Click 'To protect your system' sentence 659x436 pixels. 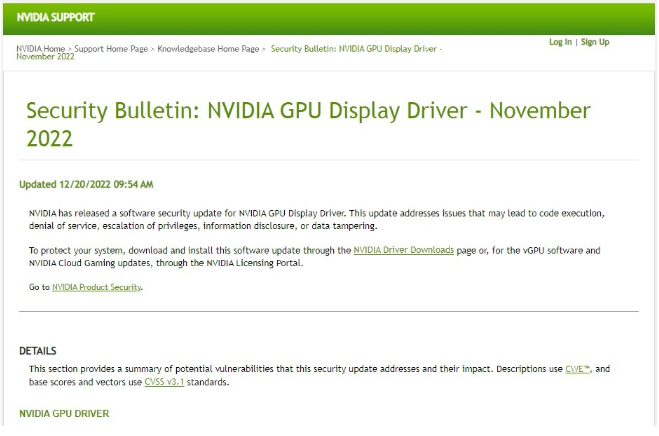point(314,256)
